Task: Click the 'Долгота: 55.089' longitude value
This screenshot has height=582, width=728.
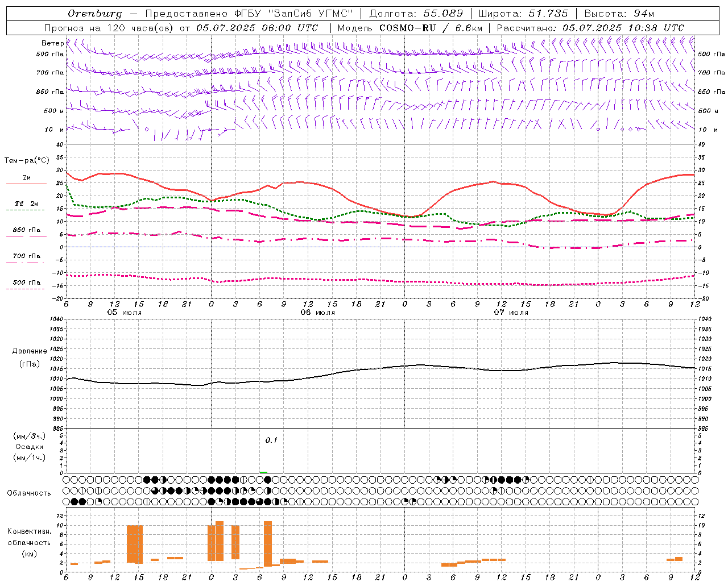Action: pyautogui.click(x=416, y=14)
